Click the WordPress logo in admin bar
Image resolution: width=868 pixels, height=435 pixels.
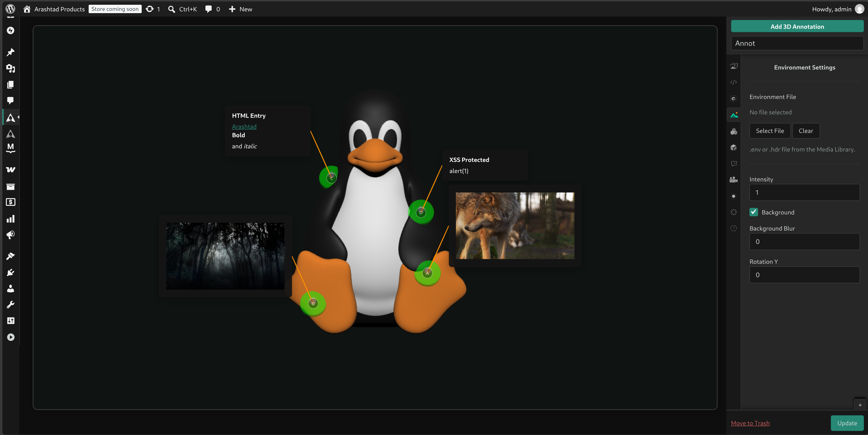(10, 9)
